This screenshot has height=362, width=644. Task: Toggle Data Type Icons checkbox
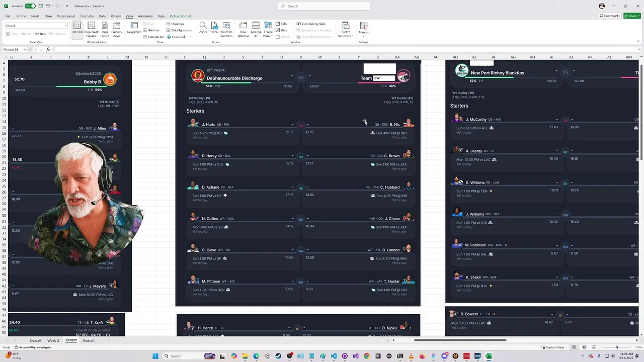(x=180, y=30)
